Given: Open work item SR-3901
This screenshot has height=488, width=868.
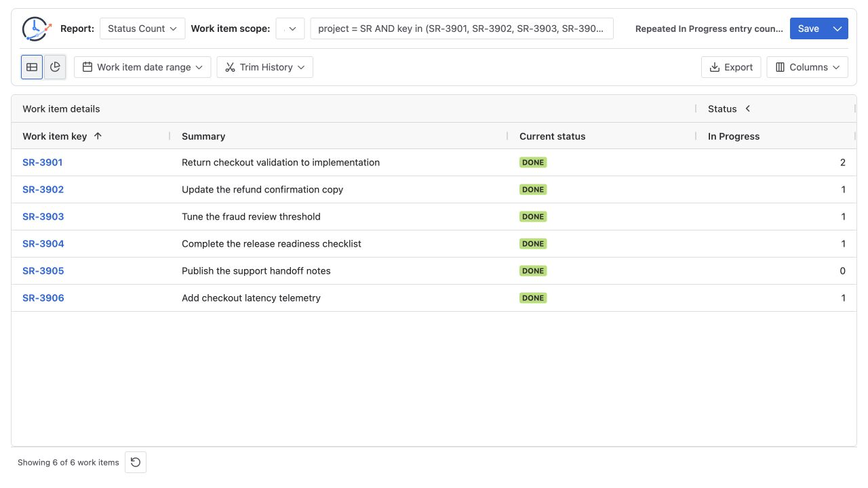Looking at the screenshot, I should (43, 162).
